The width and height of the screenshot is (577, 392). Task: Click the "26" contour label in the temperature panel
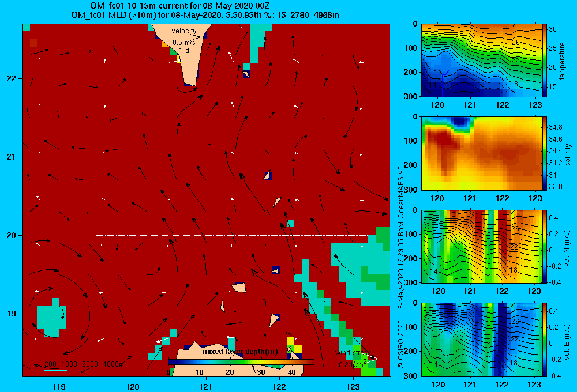point(516,42)
